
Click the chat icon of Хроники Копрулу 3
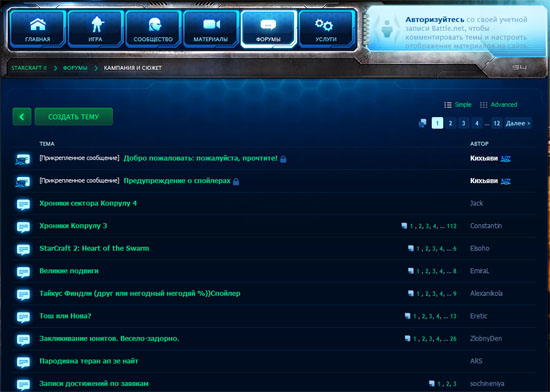[x=24, y=227]
